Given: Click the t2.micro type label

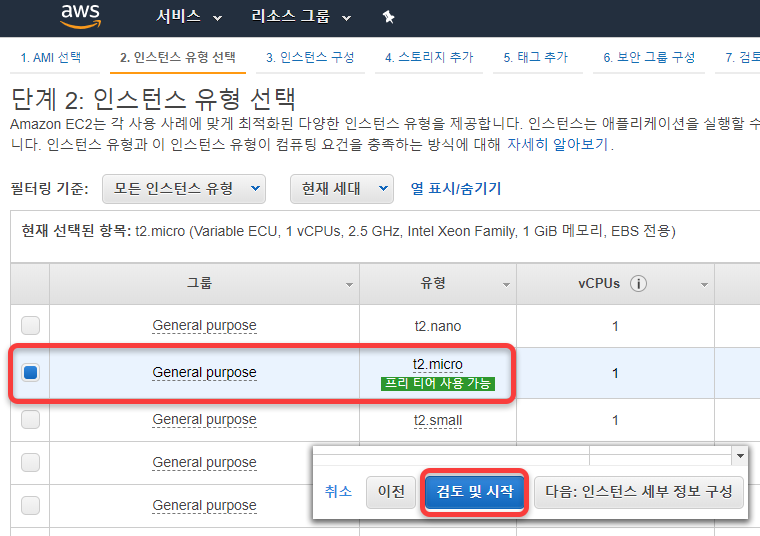Looking at the screenshot, I should click(x=438, y=364).
